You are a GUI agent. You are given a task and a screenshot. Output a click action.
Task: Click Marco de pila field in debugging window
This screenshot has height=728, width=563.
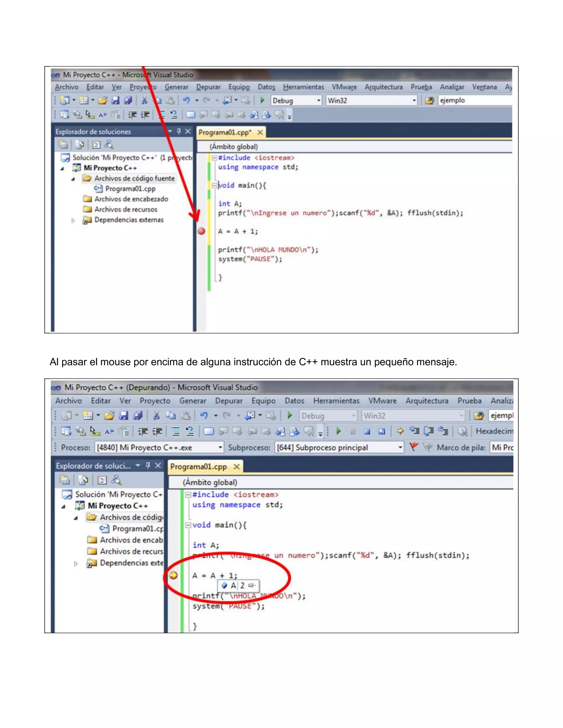(502, 447)
